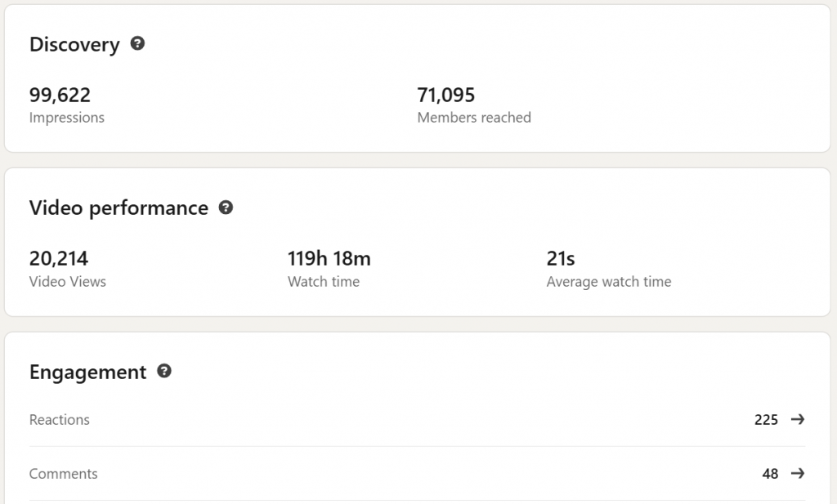
Task: Click the 225 reactions count
Action: 766,420
